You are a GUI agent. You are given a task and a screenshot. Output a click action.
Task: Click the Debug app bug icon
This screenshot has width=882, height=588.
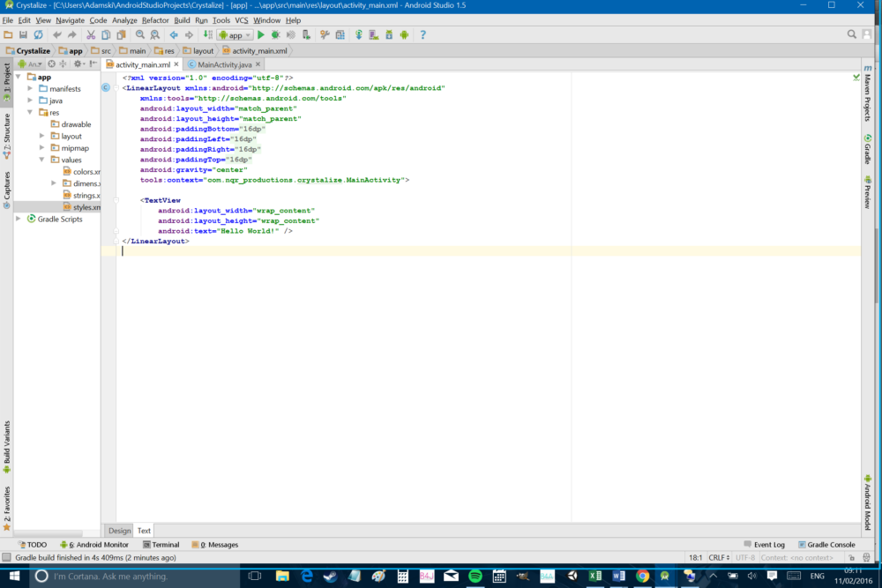point(275,34)
